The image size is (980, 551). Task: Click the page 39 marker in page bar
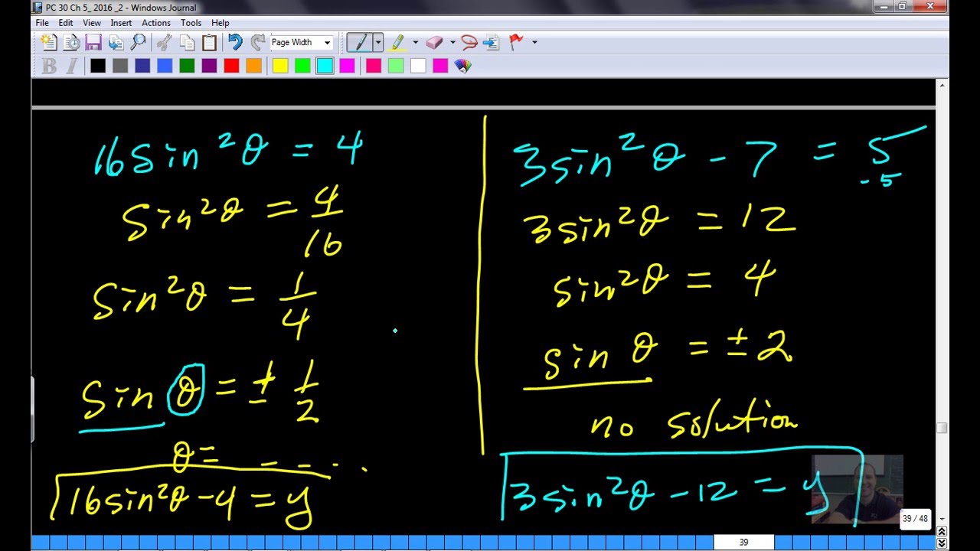click(x=743, y=543)
